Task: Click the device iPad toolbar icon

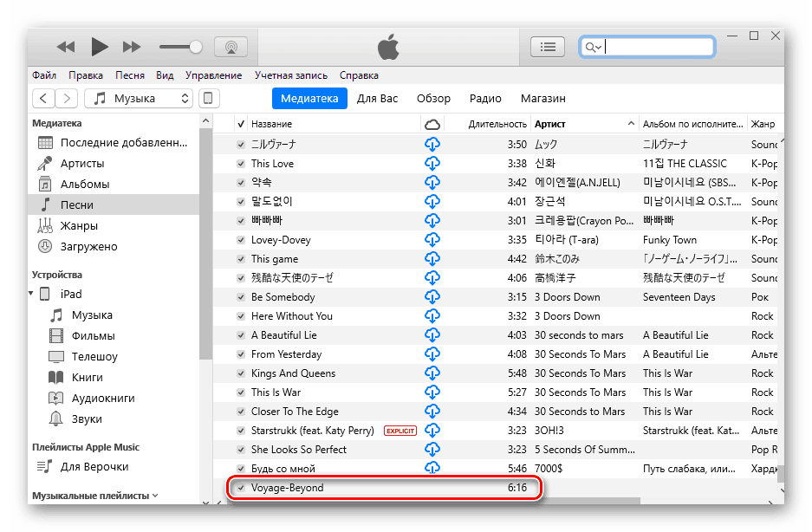Action: pos(209,99)
